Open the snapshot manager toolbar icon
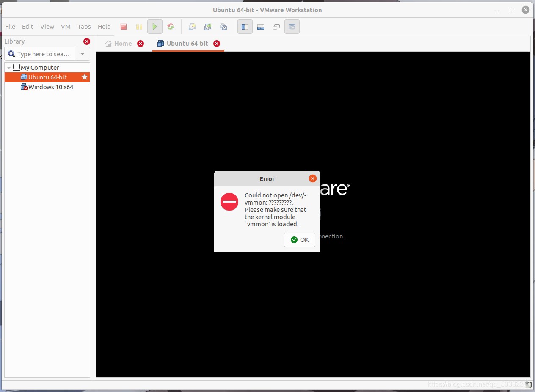Image resolution: width=535 pixels, height=392 pixels. pyautogui.click(x=223, y=27)
